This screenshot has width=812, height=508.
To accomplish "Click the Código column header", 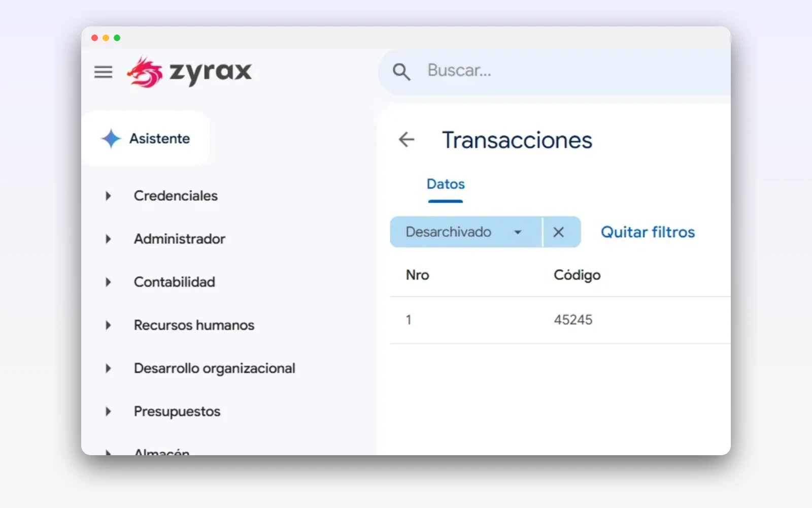I will 577,275.
